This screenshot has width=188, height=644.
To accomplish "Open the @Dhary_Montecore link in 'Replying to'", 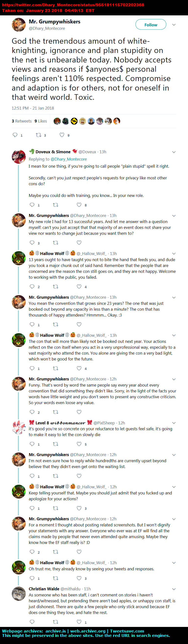I will (x=69, y=159).
